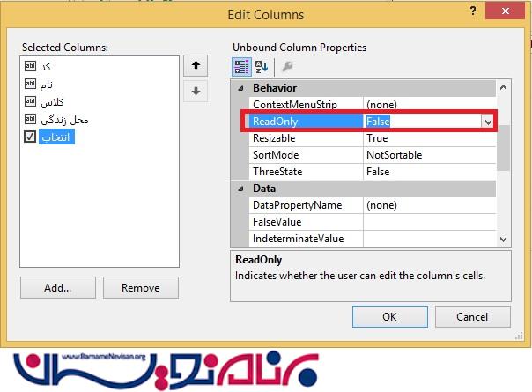Screen dimensions: 532x392
Task: Close the Edit Columns dialog
Action: coord(506,11)
